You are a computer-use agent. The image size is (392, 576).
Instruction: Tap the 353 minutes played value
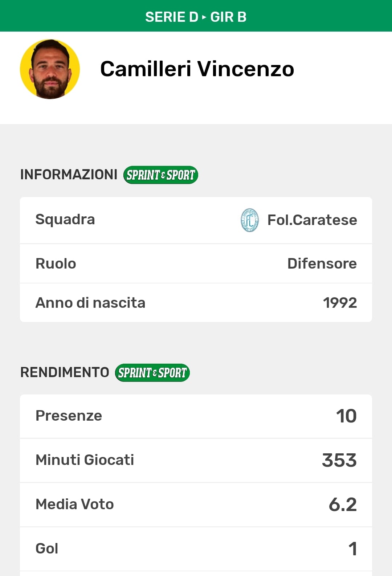point(339,460)
